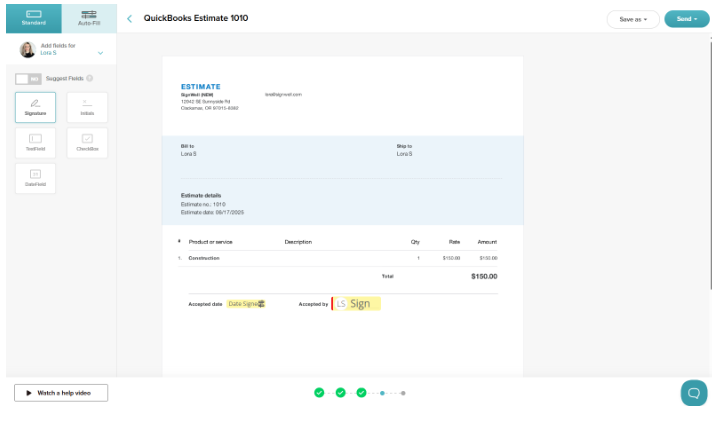This screenshot has height=425, width=719.
Task: Switch to the Auto-Fill tab
Action: click(x=88, y=17)
